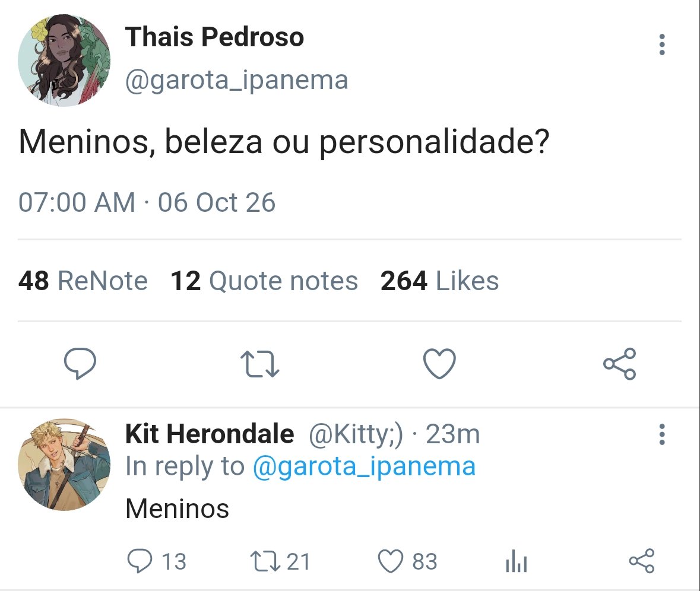700x591 pixels.
Task: Share Kit Herondale's reply
Action: click(641, 561)
